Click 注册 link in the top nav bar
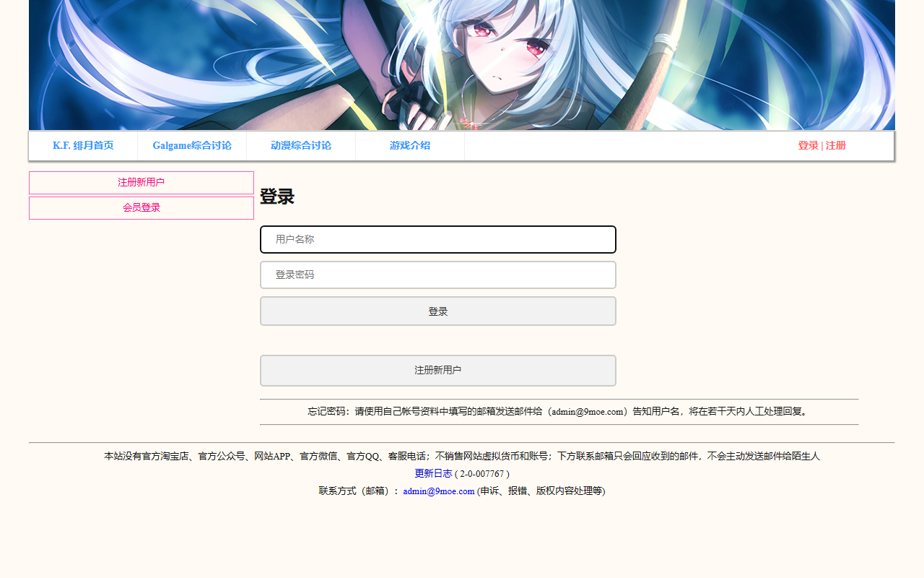This screenshot has height=578, width=924. click(836, 146)
